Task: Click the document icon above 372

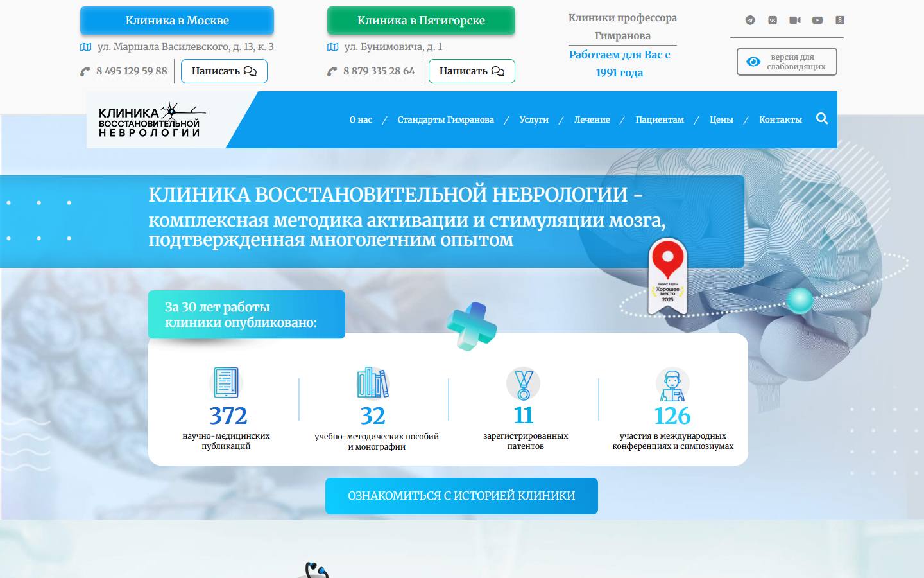Action: click(x=226, y=383)
